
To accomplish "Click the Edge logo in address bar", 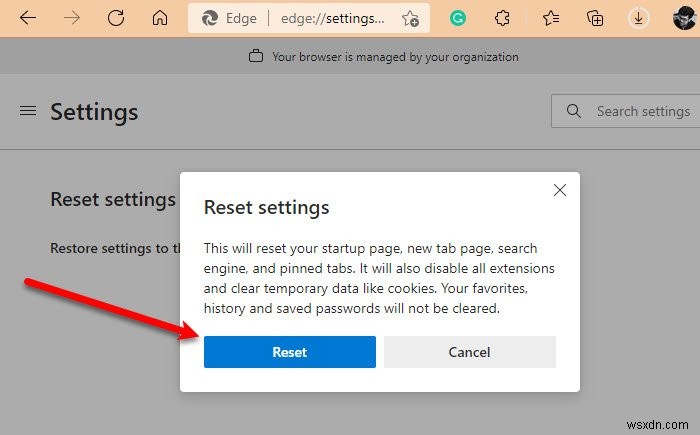I will pos(211,18).
